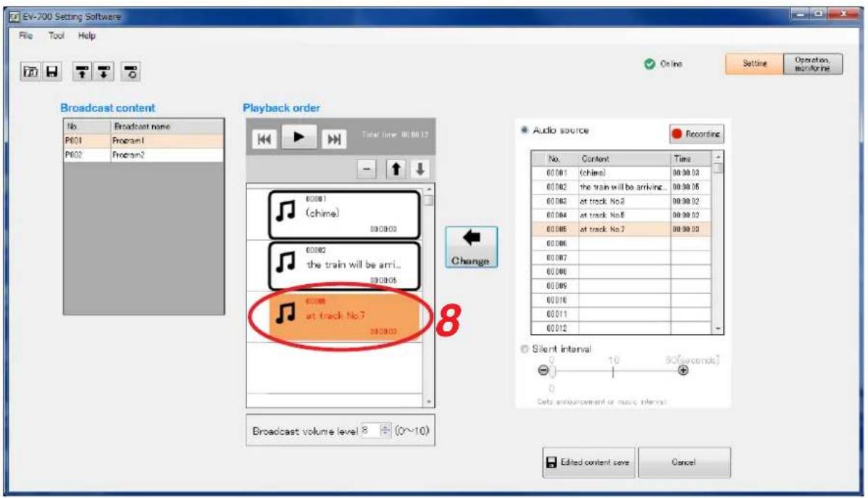Select audio row 'the train will be arriving'
The width and height of the screenshot is (868, 498).
[620, 187]
